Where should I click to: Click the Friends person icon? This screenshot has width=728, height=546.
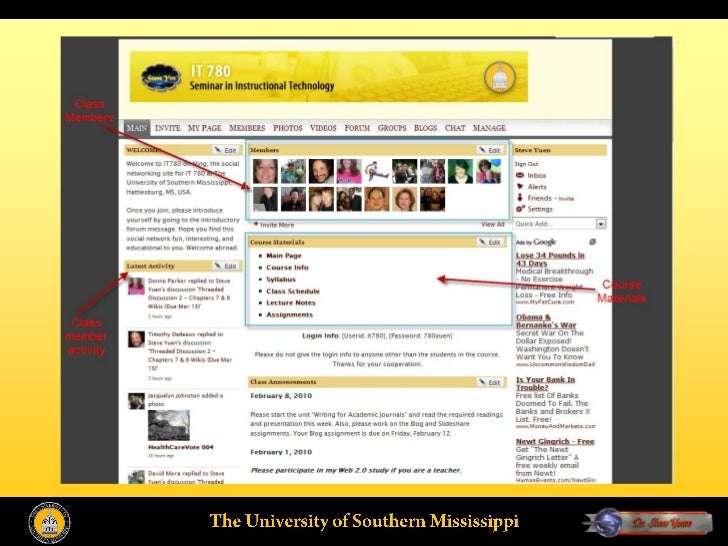click(x=520, y=197)
